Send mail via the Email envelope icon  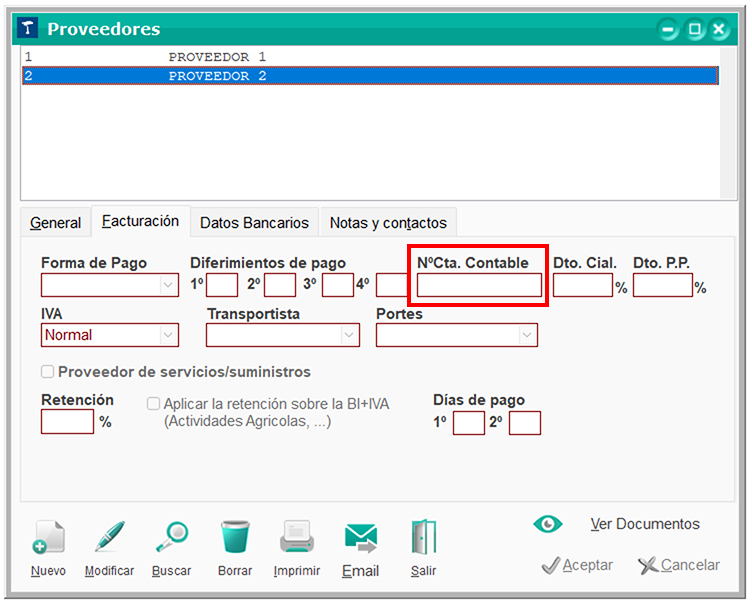coord(361,538)
